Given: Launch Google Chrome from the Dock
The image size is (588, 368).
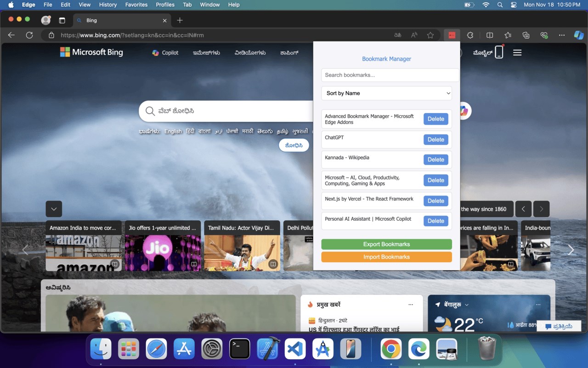Looking at the screenshot, I should point(391,349).
